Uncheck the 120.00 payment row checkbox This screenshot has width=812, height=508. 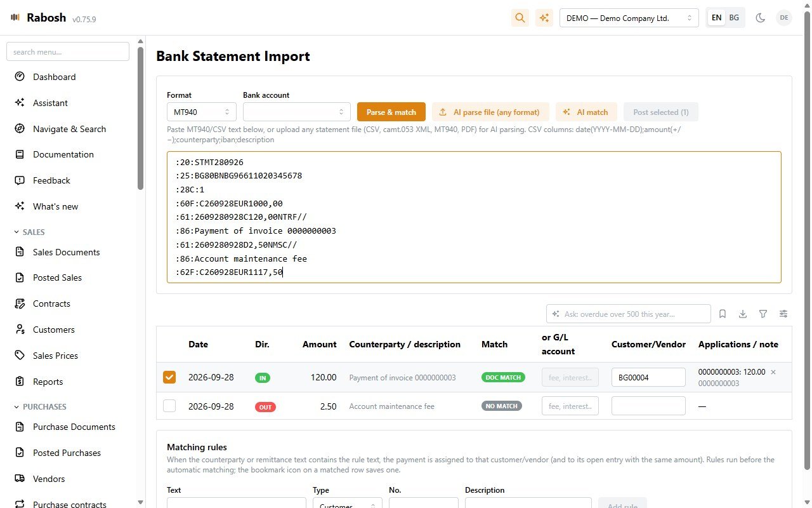pos(169,377)
